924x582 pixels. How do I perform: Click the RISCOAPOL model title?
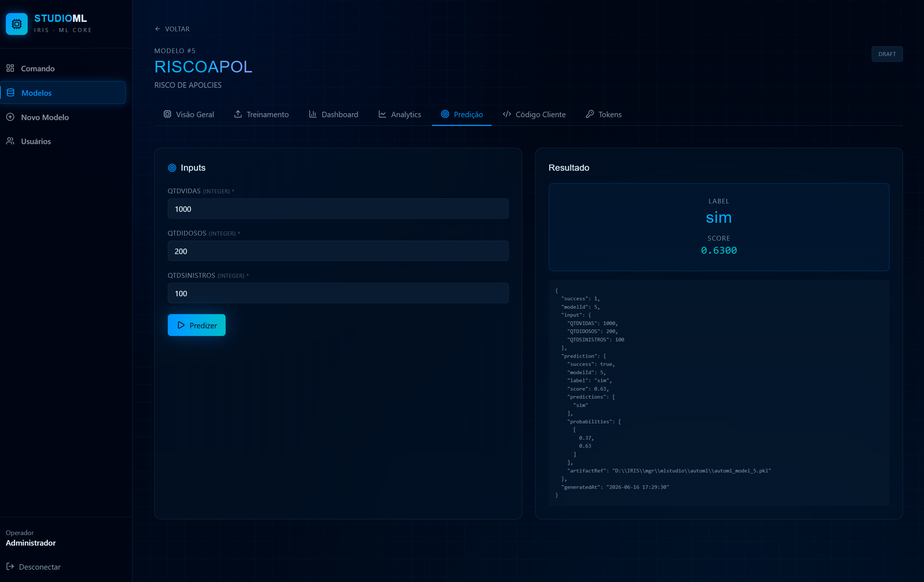point(203,67)
